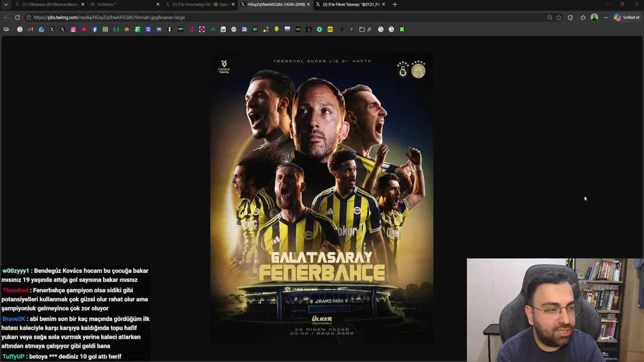The image size is (644, 362).
Task: Add this page to favorites star
Action: (x=558, y=17)
